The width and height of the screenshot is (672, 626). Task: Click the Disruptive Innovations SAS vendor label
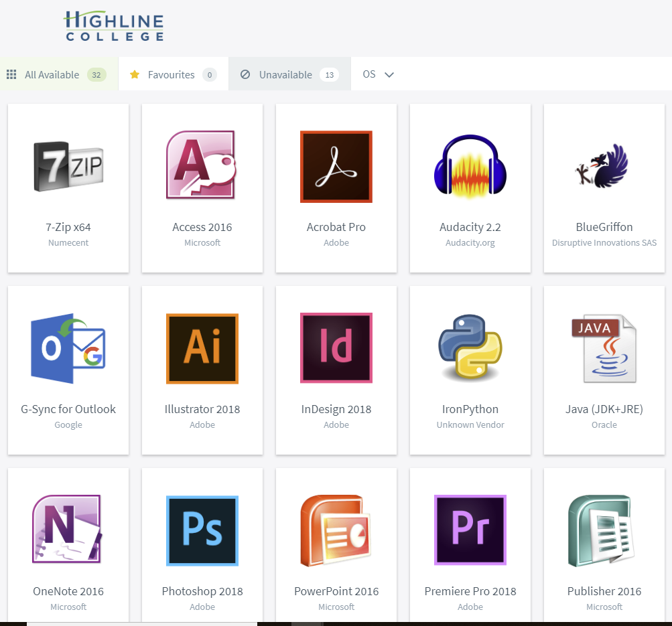[x=604, y=243]
